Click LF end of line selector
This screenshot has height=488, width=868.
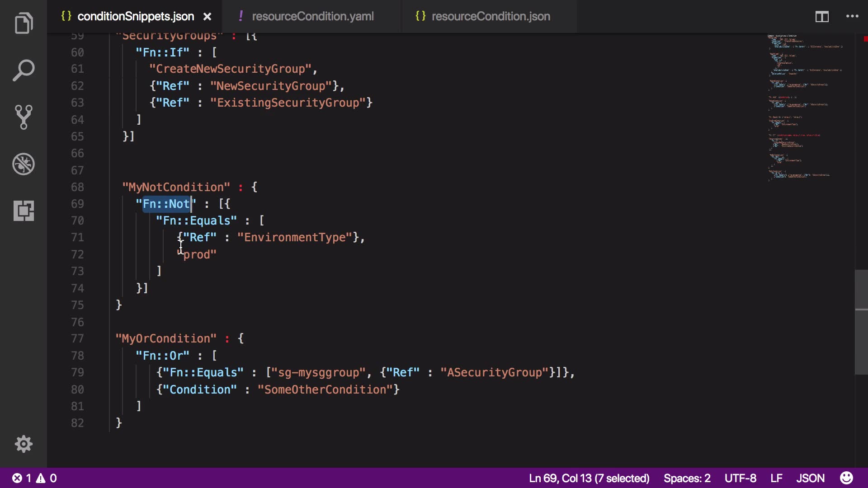(x=776, y=478)
